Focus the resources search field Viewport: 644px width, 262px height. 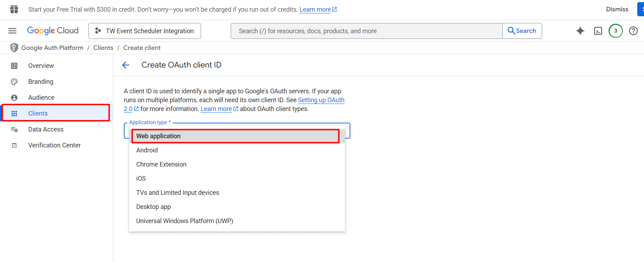367,31
